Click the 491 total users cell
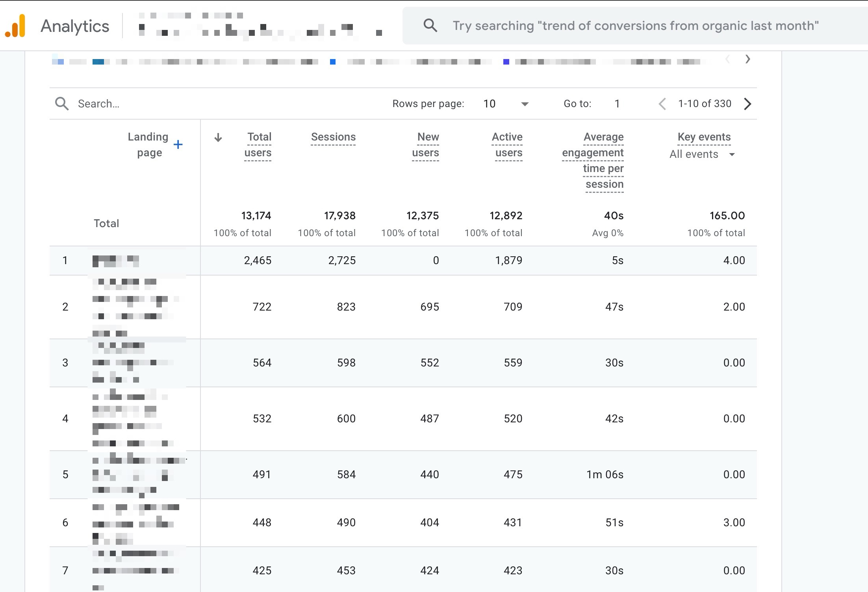 pyautogui.click(x=262, y=475)
